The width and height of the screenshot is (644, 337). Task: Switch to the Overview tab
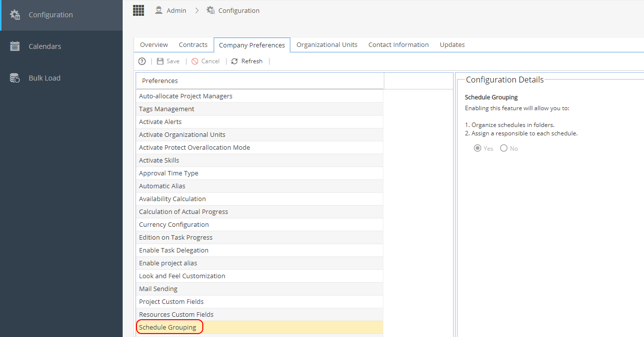[154, 44]
